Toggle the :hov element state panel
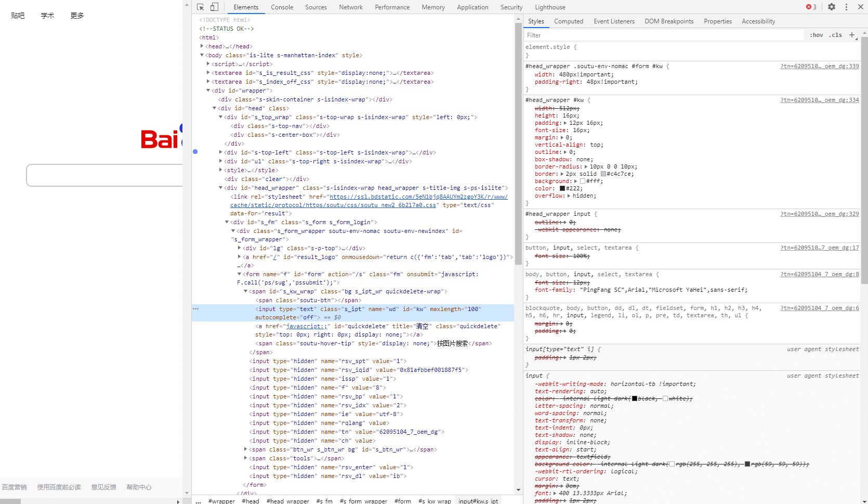 [817, 35]
